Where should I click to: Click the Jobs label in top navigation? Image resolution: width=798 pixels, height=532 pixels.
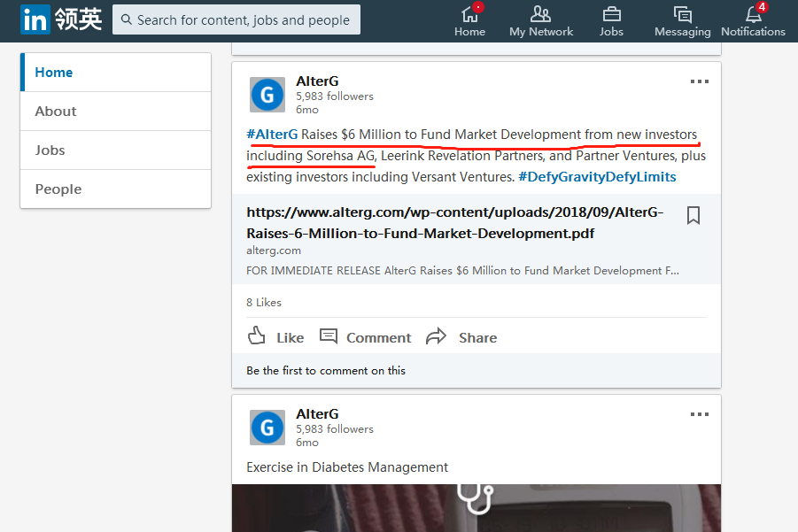click(611, 32)
